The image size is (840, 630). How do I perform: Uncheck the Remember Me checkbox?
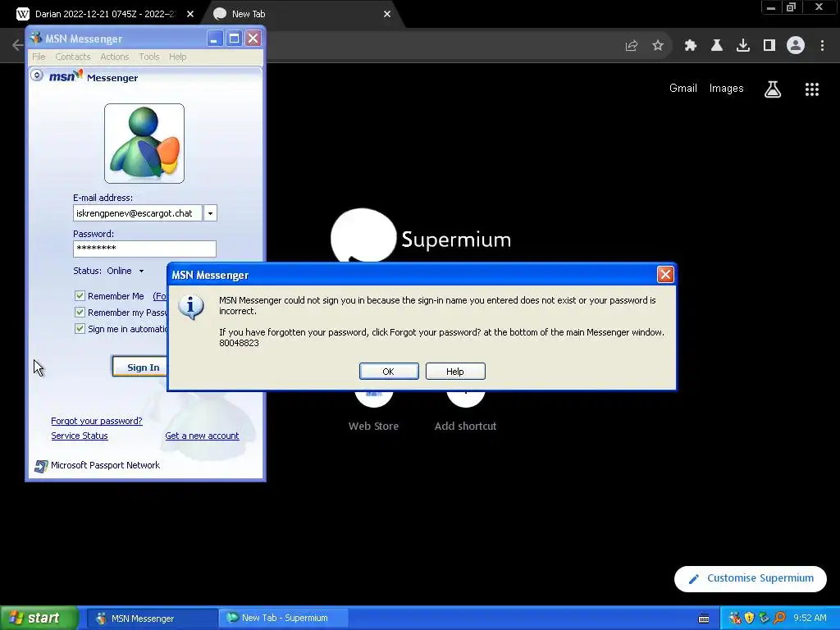click(x=80, y=295)
